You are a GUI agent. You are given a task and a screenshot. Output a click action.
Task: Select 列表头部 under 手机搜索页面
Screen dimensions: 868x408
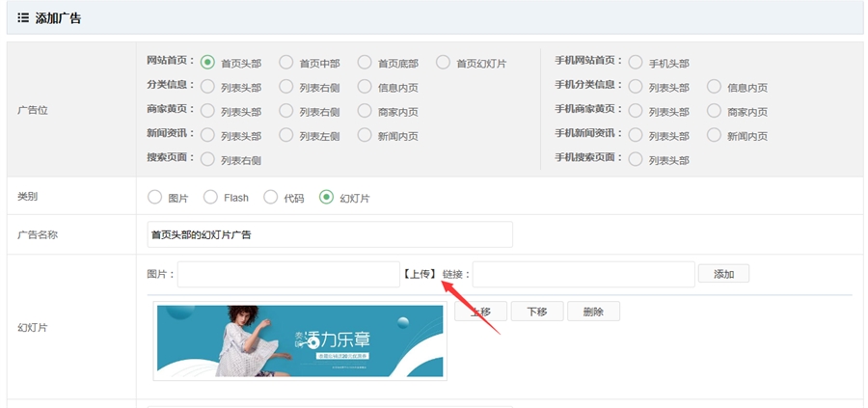coord(636,159)
